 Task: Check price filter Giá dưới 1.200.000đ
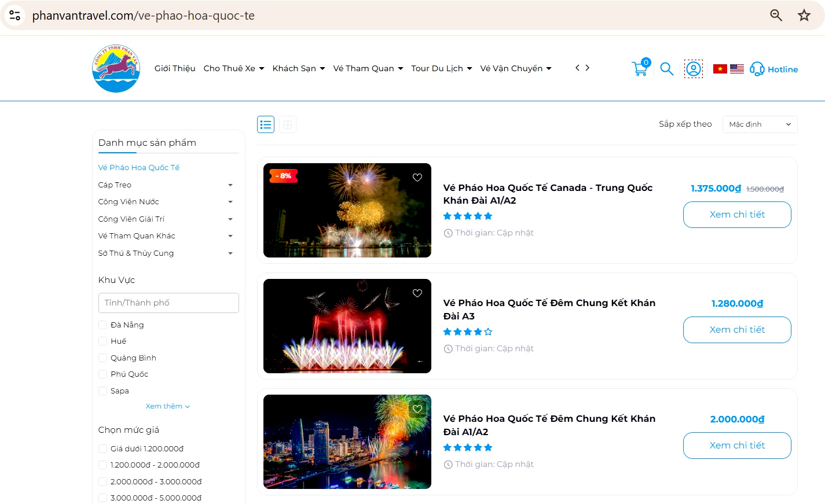(x=102, y=449)
